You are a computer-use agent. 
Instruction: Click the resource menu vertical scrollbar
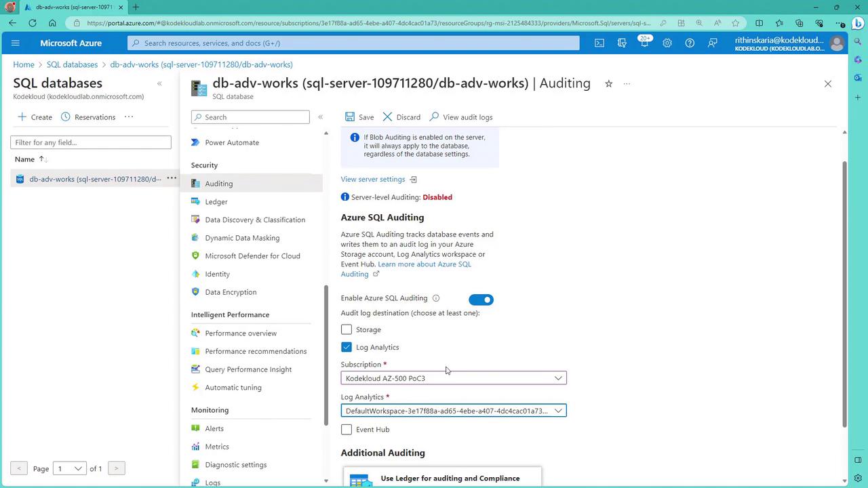(x=325, y=354)
